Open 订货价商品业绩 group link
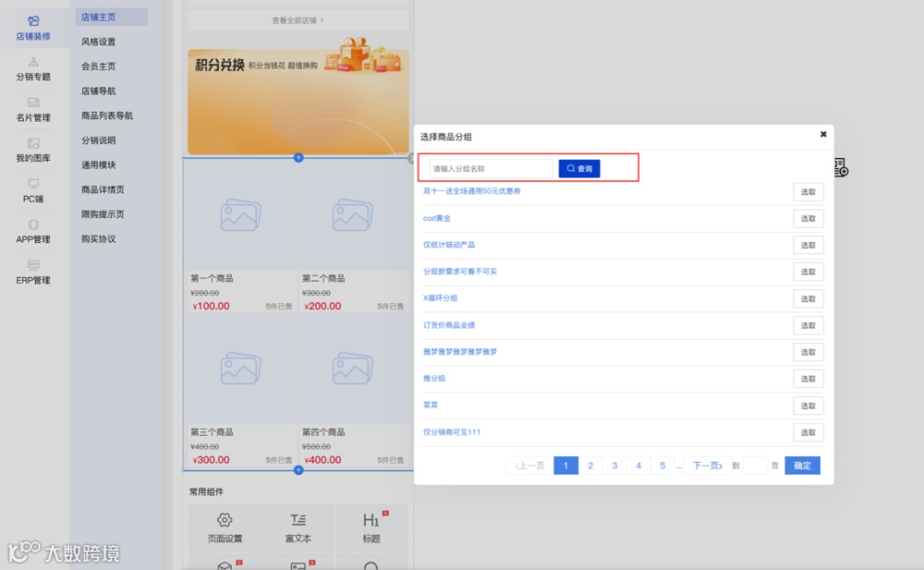This screenshot has height=570, width=924. point(448,324)
